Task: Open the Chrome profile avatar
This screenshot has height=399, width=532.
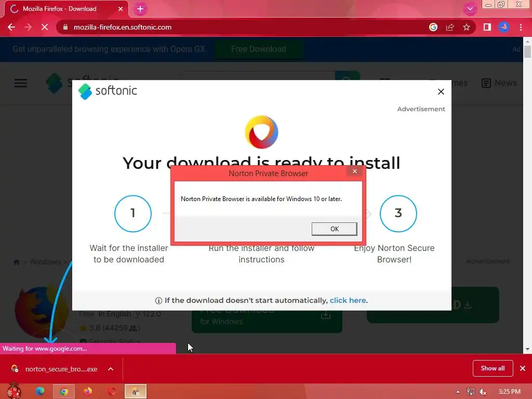Action: 504,27
